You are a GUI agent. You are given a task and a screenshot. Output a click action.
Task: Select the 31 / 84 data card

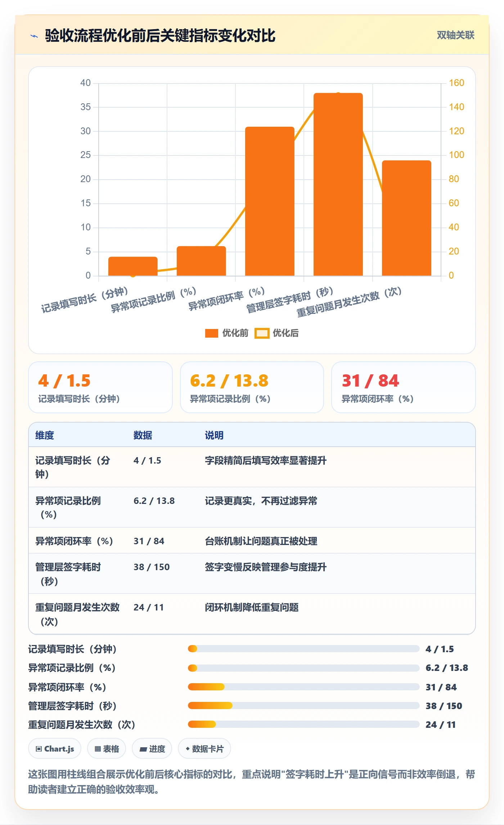tap(404, 387)
